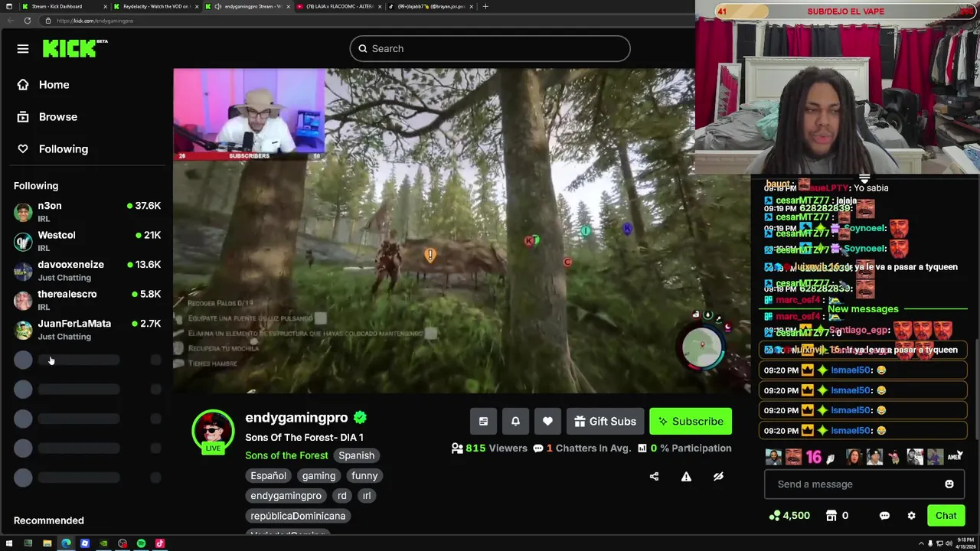Open the browser tab actions icon
Image resolution: width=980 pixels, height=551 pixels.
tap(9, 6)
